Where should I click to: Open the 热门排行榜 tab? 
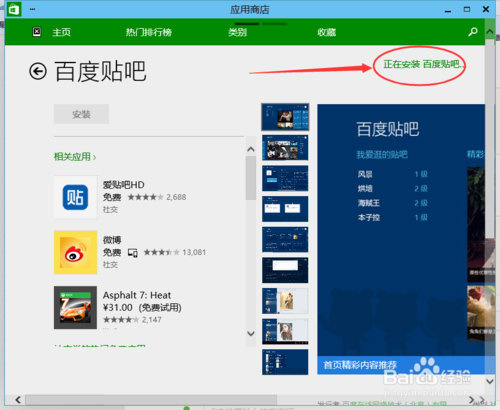click(x=149, y=32)
